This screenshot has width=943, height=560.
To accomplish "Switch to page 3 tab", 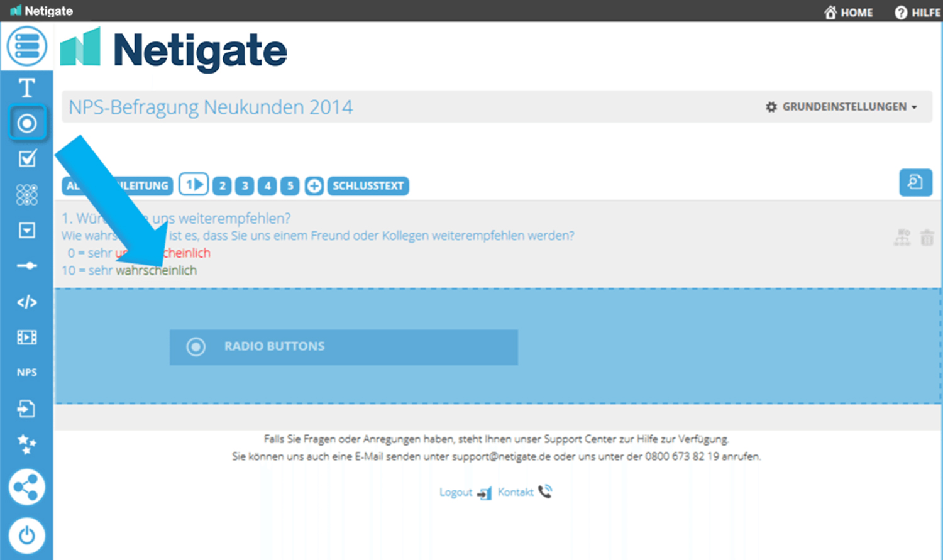I will [x=245, y=186].
